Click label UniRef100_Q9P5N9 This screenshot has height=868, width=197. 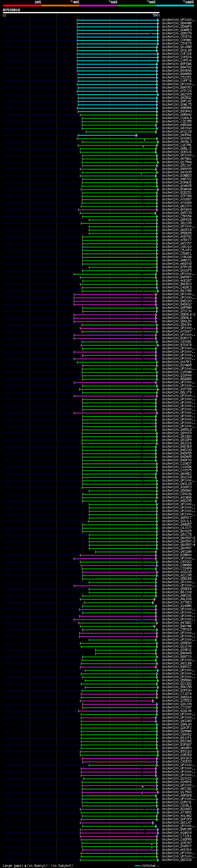coord(177,308)
